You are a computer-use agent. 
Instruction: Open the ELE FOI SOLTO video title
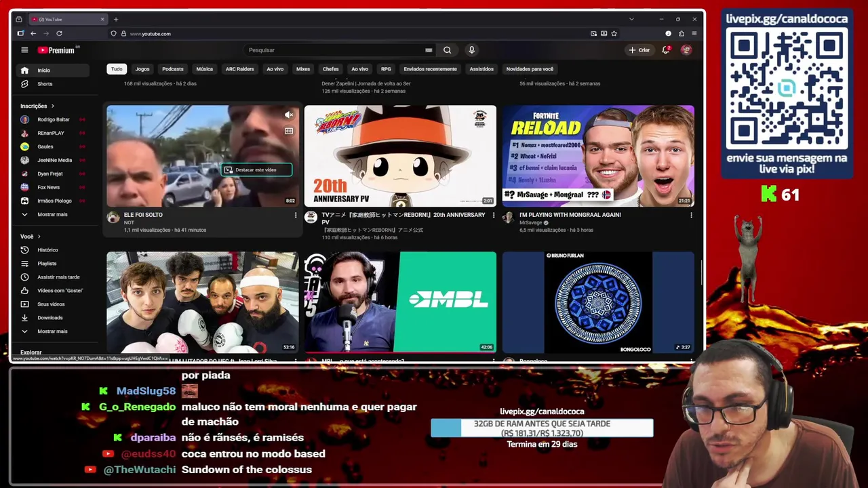tap(143, 215)
